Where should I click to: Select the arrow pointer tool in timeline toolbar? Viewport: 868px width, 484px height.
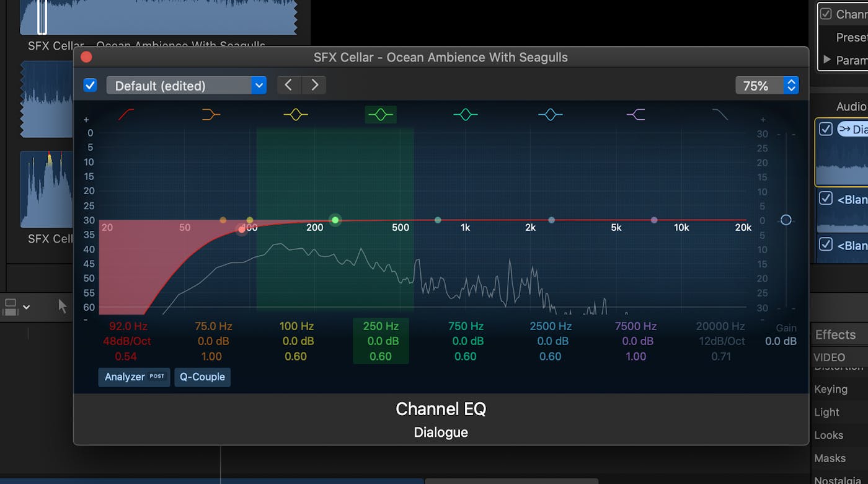tap(63, 306)
